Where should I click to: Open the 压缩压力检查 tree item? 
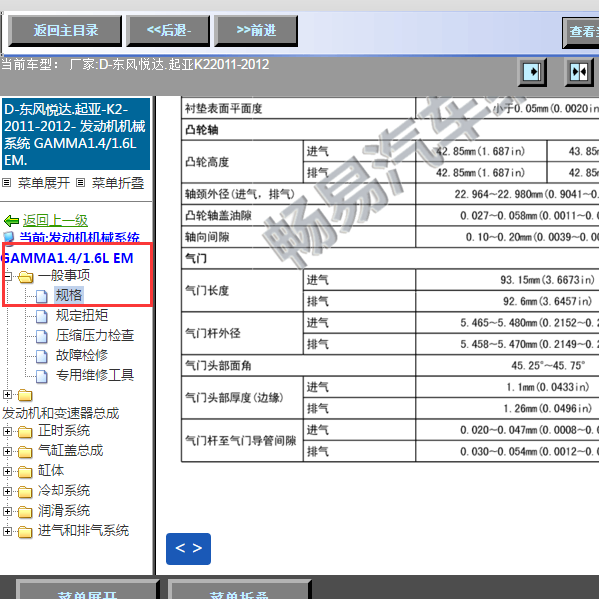pyautogui.click(x=95, y=335)
